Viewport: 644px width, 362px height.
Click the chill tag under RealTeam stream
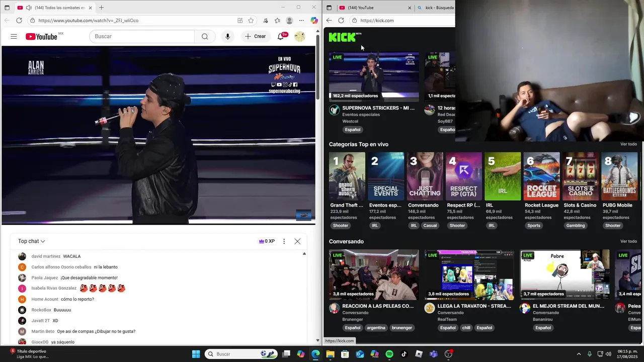click(466, 328)
